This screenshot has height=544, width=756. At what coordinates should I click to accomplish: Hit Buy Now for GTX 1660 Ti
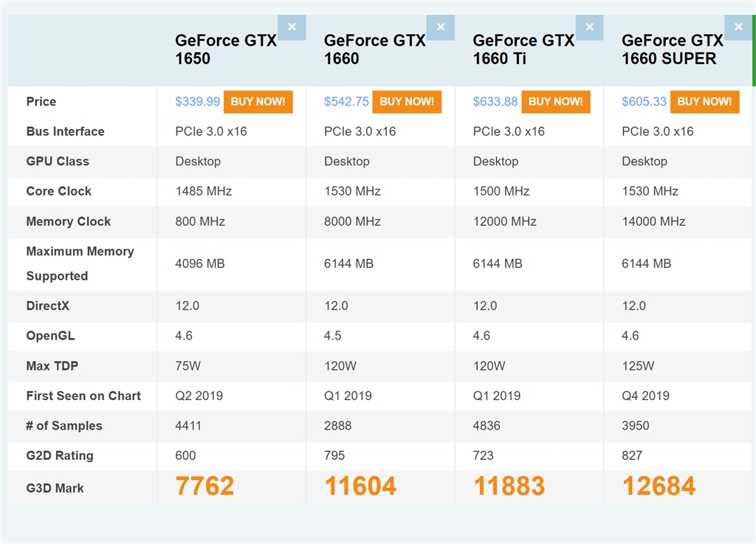coord(555,102)
